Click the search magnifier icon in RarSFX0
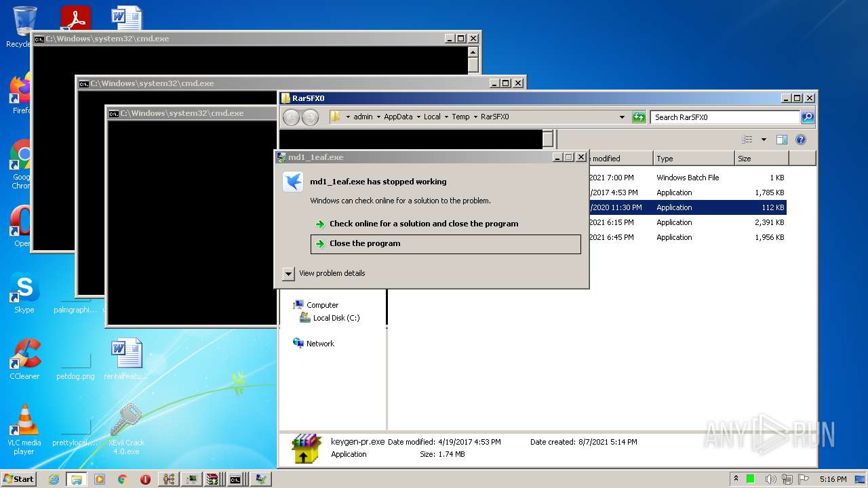The height and width of the screenshot is (488, 868). pos(807,117)
